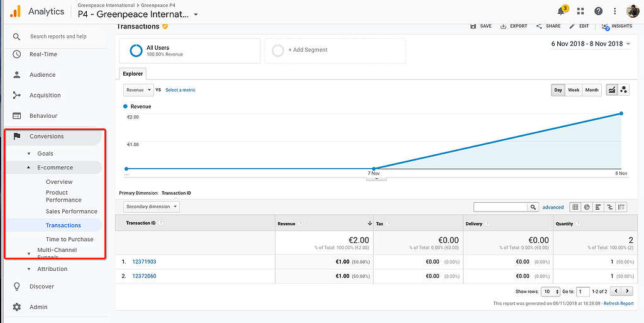Viewport: 644px width, 323px height.
Task: Switch to motion chart icon
Action: 623,90
